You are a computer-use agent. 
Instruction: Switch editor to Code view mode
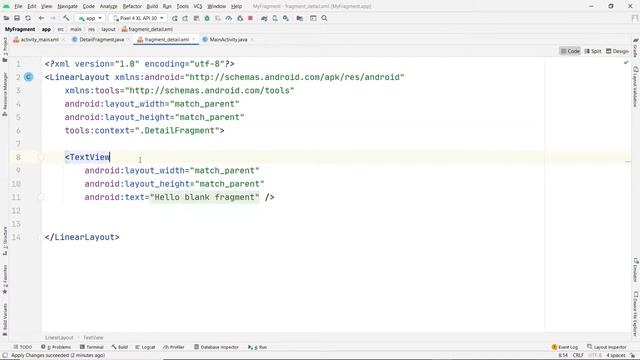pos(570,51)
